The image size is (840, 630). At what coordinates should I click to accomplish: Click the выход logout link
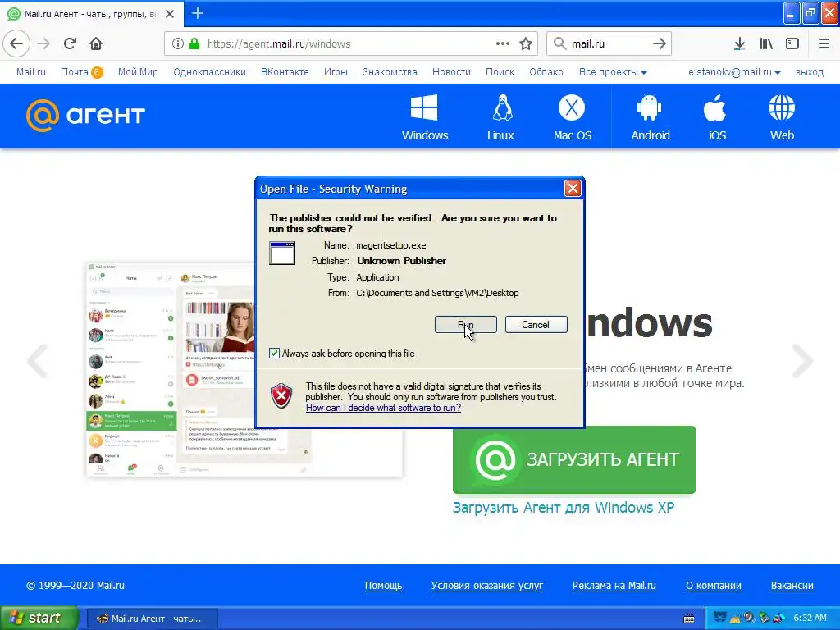810,72
